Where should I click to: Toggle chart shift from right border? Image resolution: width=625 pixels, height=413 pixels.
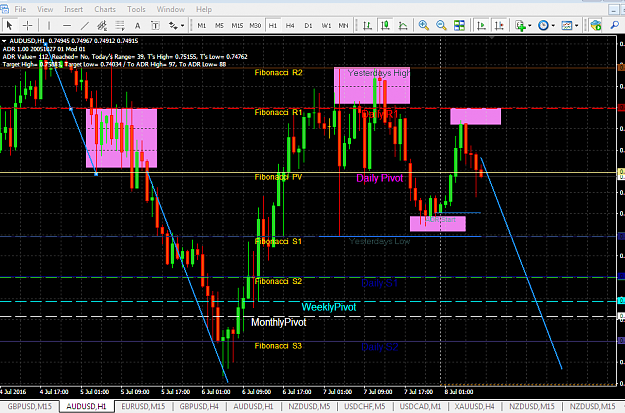(x=499, y=26)
